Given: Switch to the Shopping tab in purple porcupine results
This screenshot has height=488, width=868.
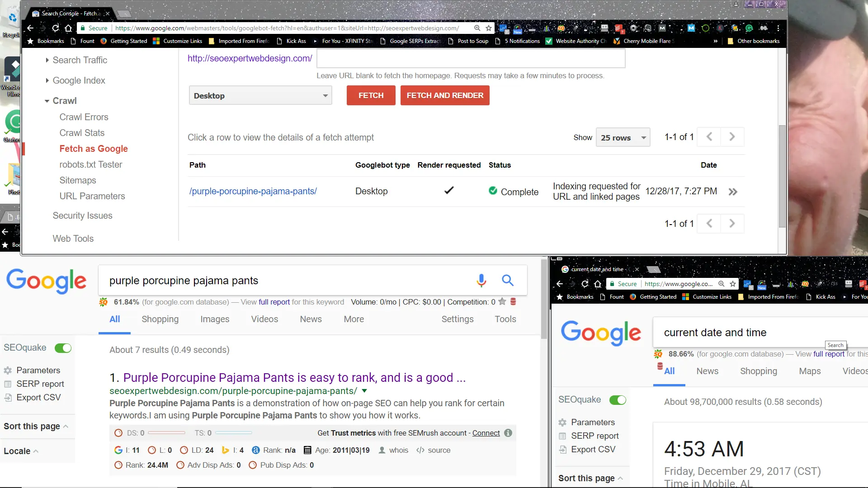Looking at the screenshot, I should click(x=160, y=319).
